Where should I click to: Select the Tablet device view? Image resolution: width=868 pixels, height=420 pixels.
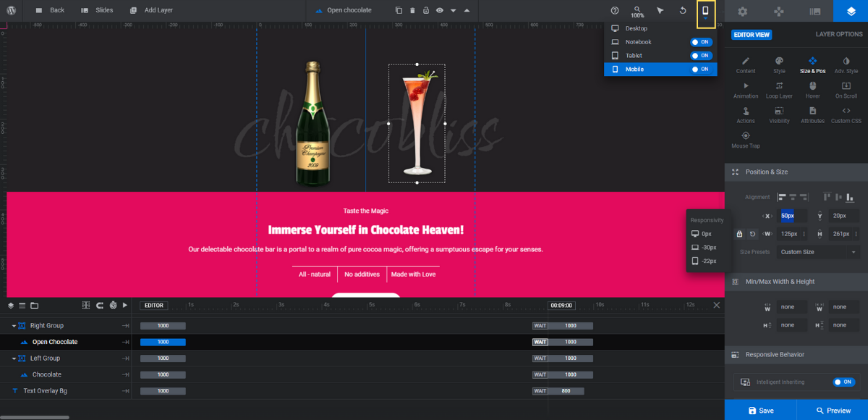tap(634, 56)
